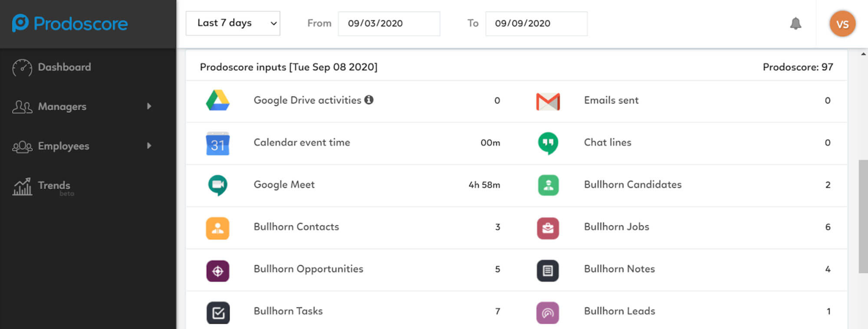
Task: Expand the Managers submenu arrow
Action: (x=149, y=106)
